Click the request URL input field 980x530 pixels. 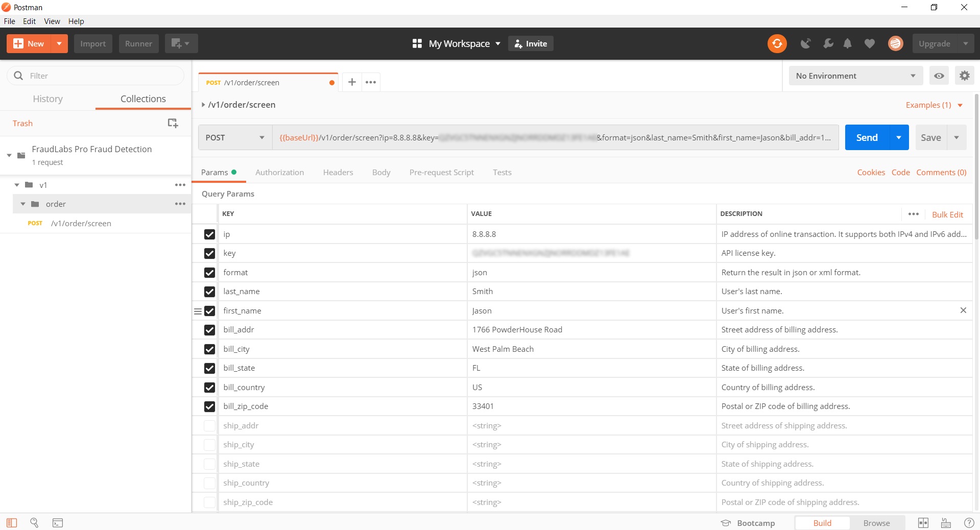[x=556, y=137]
